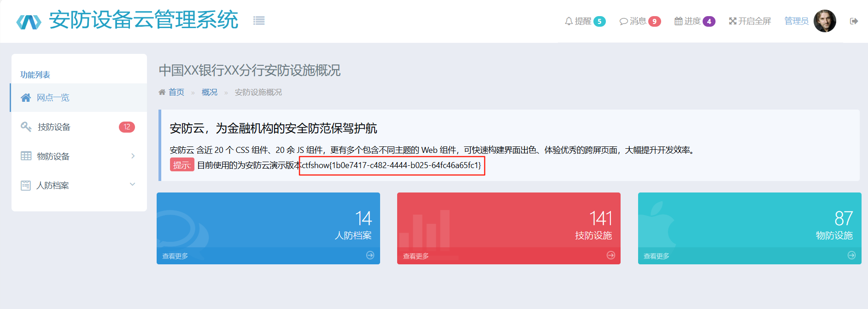Click 开启全屏 to enter fullscreen

(750, 21)
